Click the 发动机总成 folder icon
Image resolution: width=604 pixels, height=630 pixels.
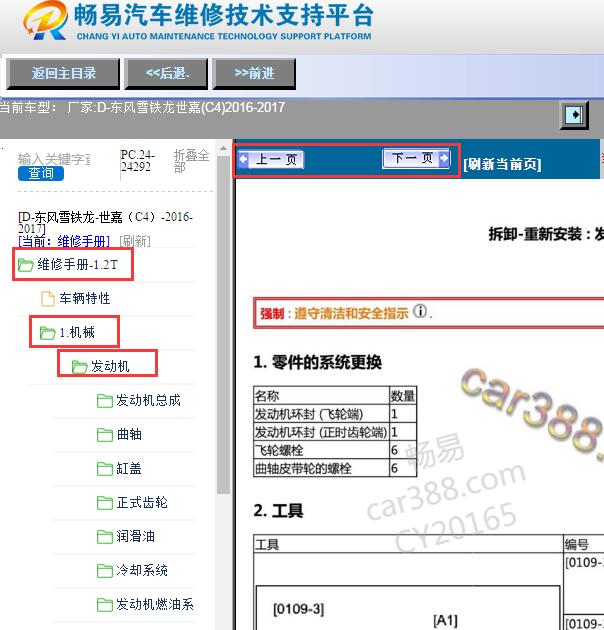(104, 401)
